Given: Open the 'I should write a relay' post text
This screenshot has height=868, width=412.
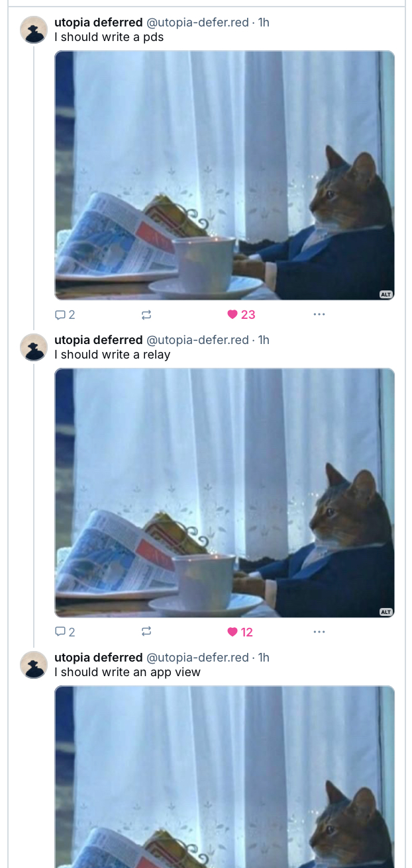Looking at the screenshot, I should tap(113, 355).
